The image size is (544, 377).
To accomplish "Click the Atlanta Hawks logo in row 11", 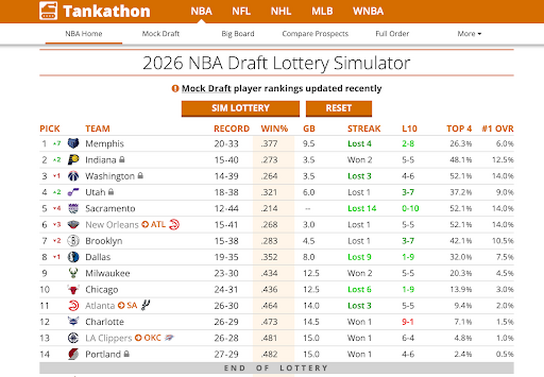I will (x=73, y=305).
